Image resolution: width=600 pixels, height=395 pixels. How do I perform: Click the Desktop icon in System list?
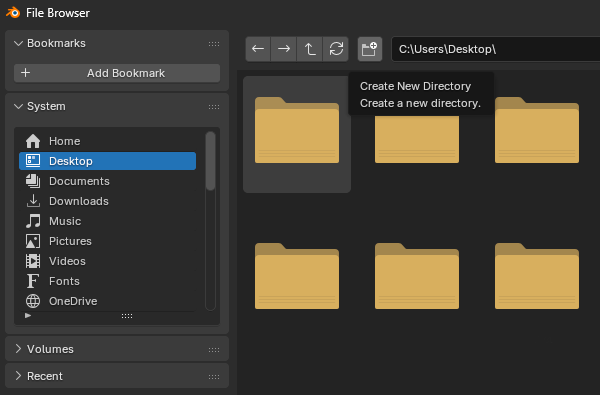(33, 161)
